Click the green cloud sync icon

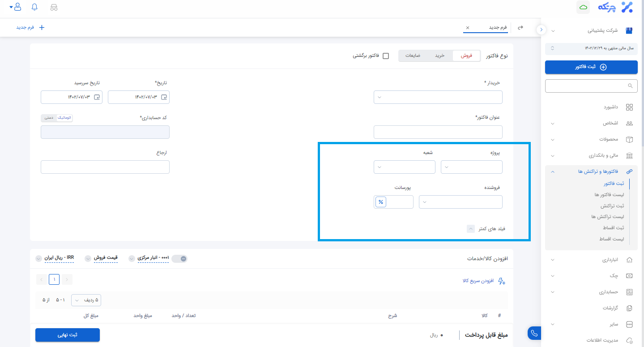pos(583,7)
